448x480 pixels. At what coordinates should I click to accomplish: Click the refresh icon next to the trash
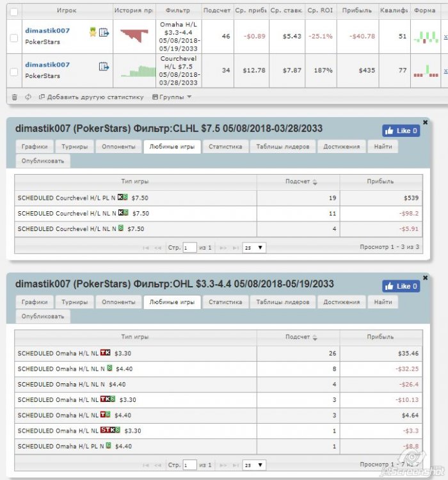point(28,97)
